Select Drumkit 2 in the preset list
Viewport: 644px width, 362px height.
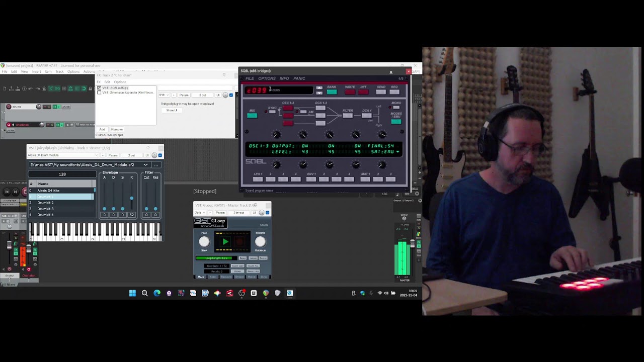pos(61,203)
